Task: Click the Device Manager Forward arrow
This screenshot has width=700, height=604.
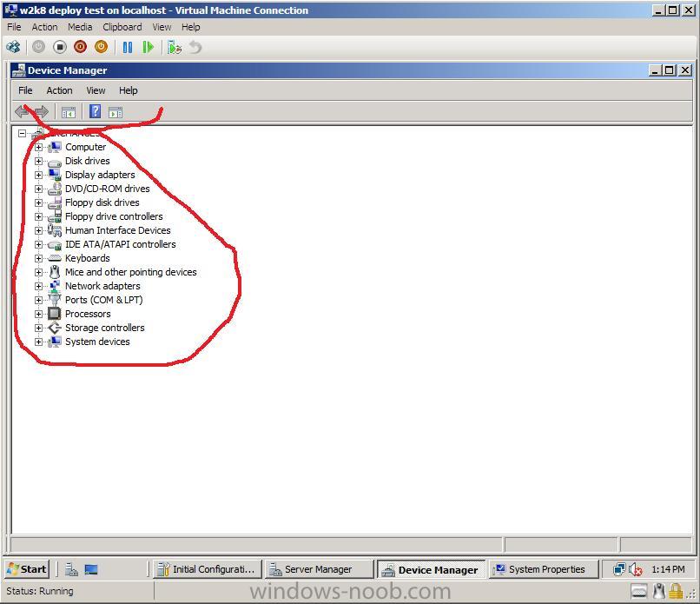Action: [x=41, y=111]
